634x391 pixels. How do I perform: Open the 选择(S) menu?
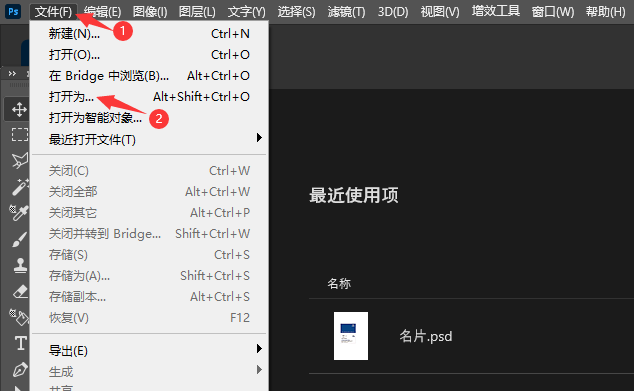[x=296, y=12]
